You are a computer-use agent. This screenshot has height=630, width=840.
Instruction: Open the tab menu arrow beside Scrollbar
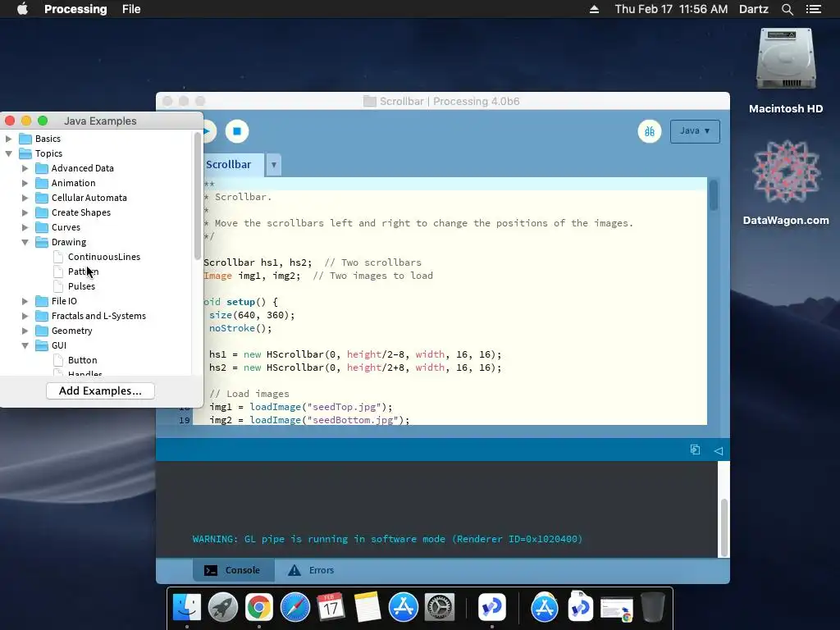tap(274, 165)
